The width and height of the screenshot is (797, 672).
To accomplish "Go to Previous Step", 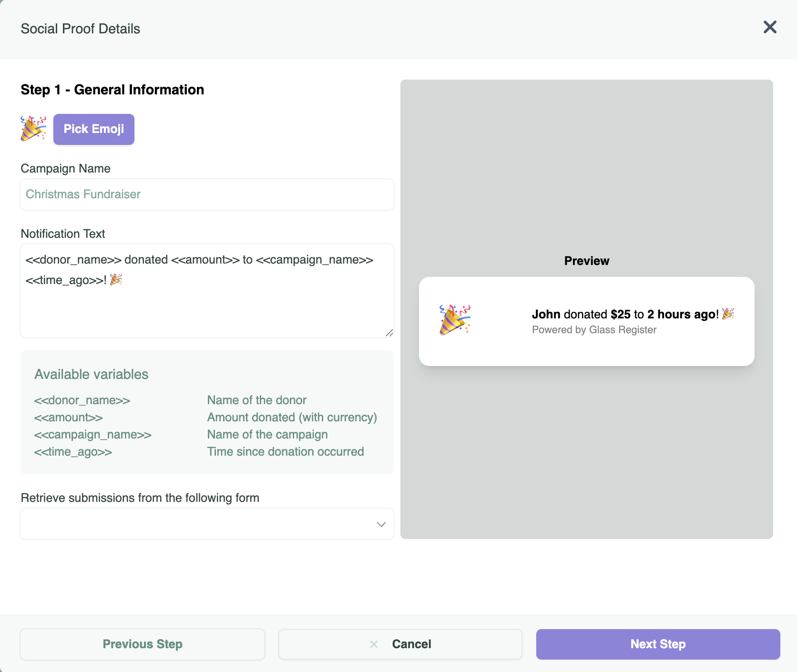I will 143,644.
